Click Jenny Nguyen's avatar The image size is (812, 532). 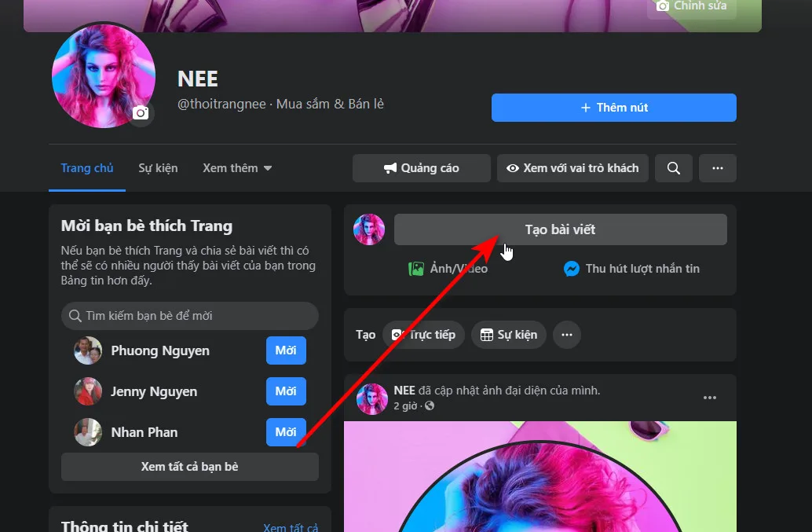(x=88, y=391)
